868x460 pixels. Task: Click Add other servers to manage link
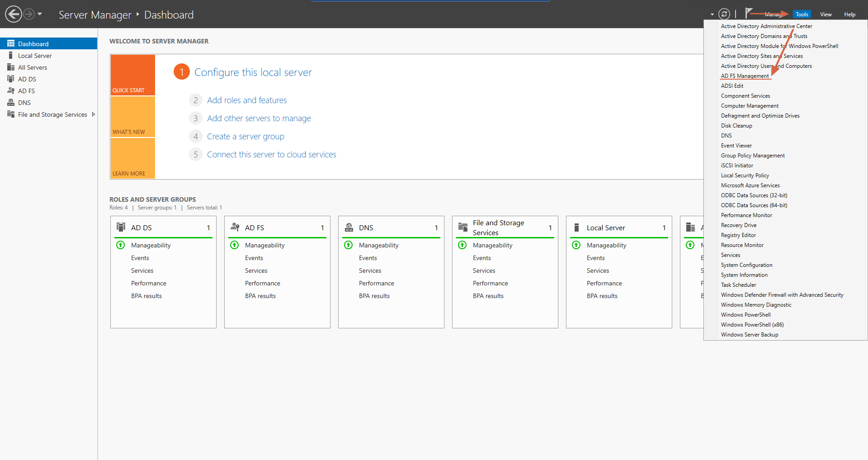click(x=259, y=119)
